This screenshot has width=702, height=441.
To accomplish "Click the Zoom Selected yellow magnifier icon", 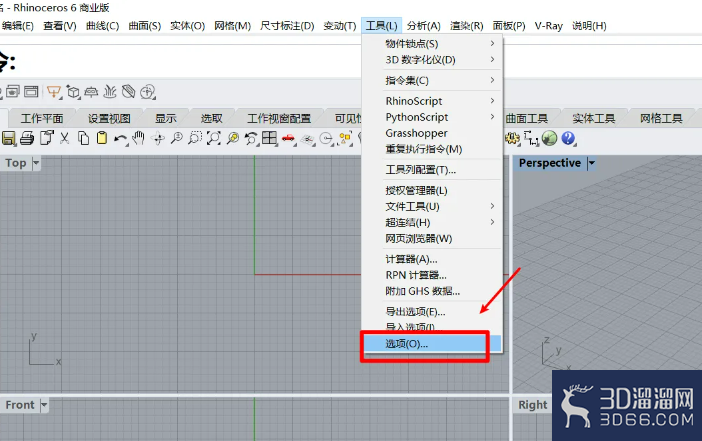I will [x=232, y=138].
